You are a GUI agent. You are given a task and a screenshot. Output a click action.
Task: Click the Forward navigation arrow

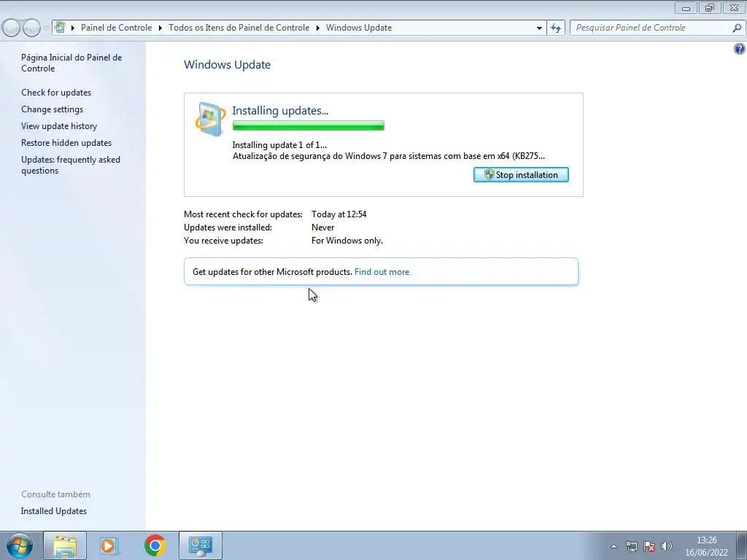pyautogui.click(x=31, y=28)
